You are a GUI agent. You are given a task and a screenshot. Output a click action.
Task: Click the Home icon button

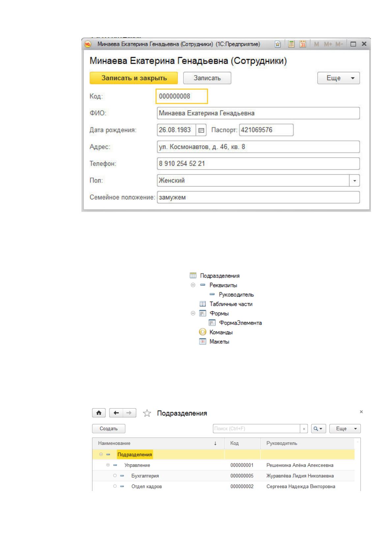pyautogui.click(x=99, y=413)
